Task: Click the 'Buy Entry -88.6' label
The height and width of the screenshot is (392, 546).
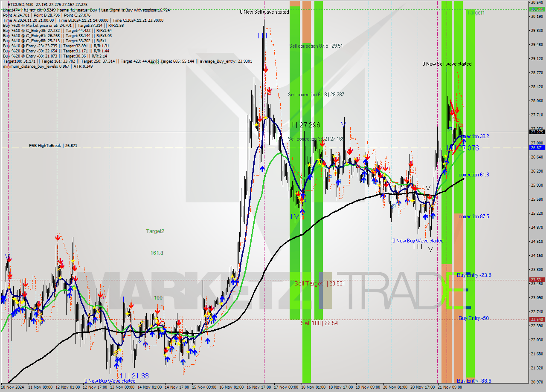Action: [x=473, y=381]
